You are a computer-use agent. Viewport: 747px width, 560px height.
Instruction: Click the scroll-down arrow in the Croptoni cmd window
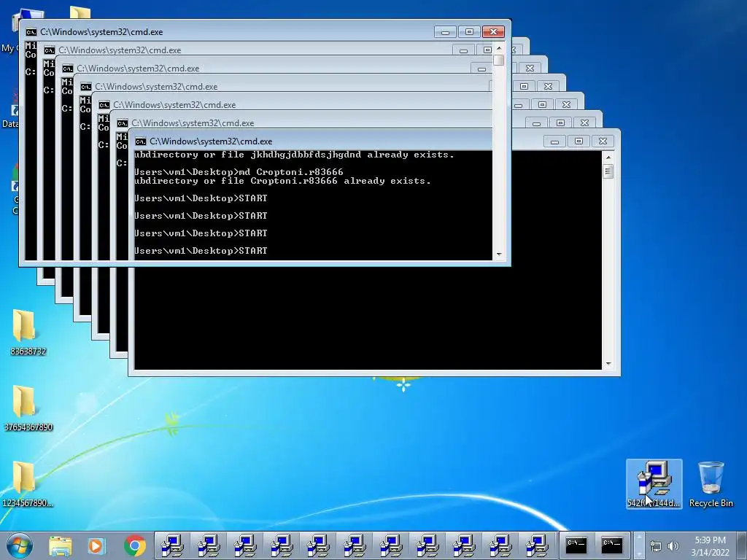(x=608, y=364)
